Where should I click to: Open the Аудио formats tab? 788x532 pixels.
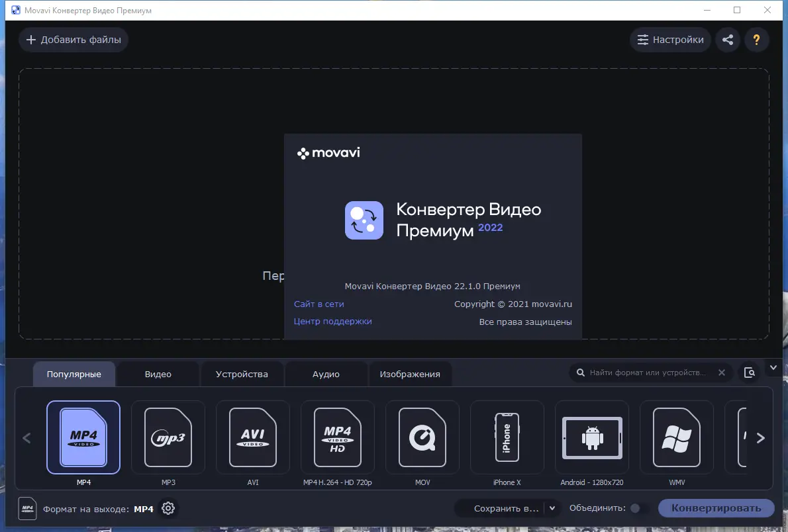point(325,374)
